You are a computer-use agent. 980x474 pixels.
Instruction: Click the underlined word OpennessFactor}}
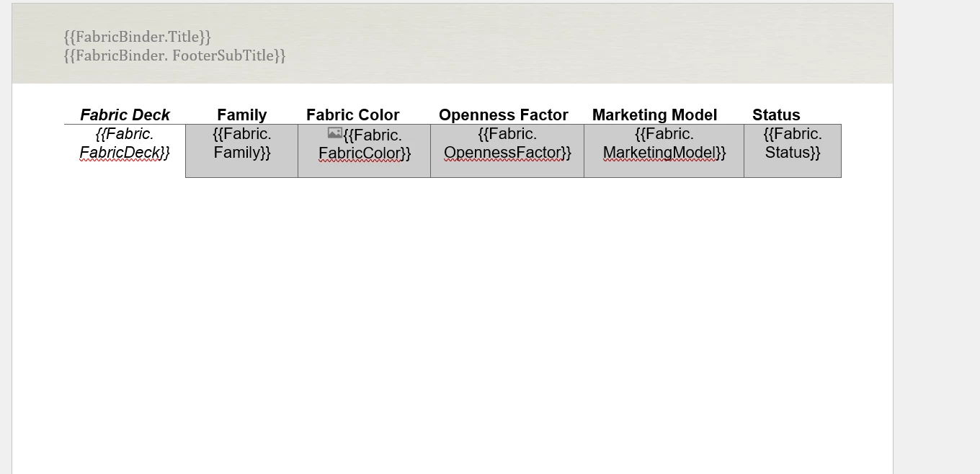(x=507, y=153)
